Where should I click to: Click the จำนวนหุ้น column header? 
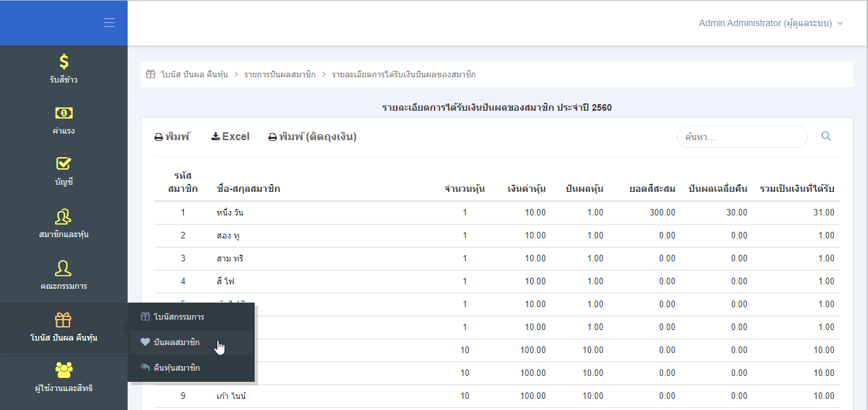tap(465, 189)
